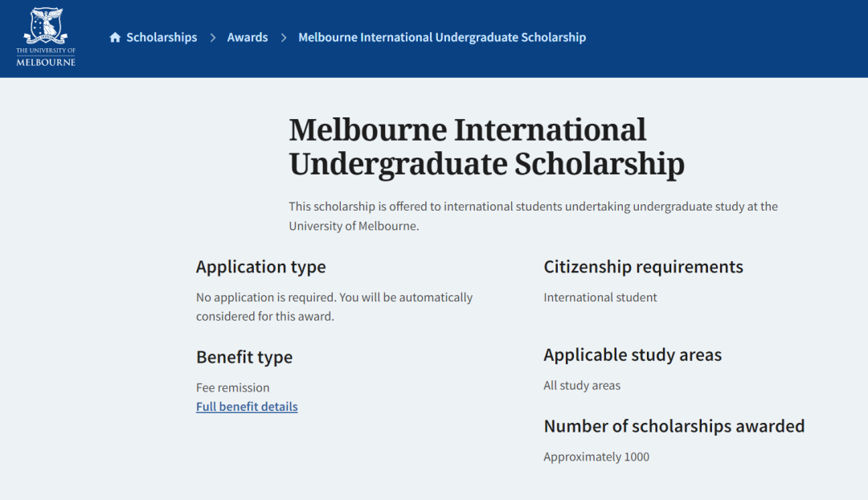This screenshot has width=868, height=500.
Task: Open the Scholarships breadcrumb link
Action: (162, 38)
